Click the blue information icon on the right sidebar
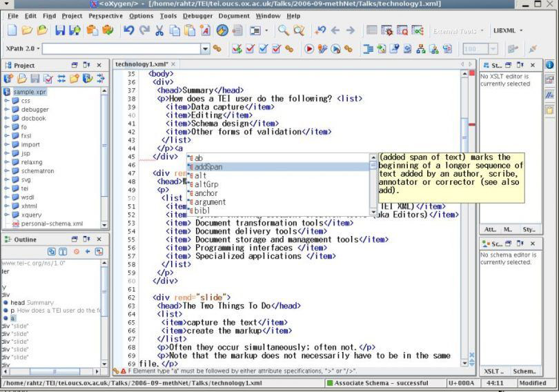Viewport: 559px width, 392px height. click(549, 65)
